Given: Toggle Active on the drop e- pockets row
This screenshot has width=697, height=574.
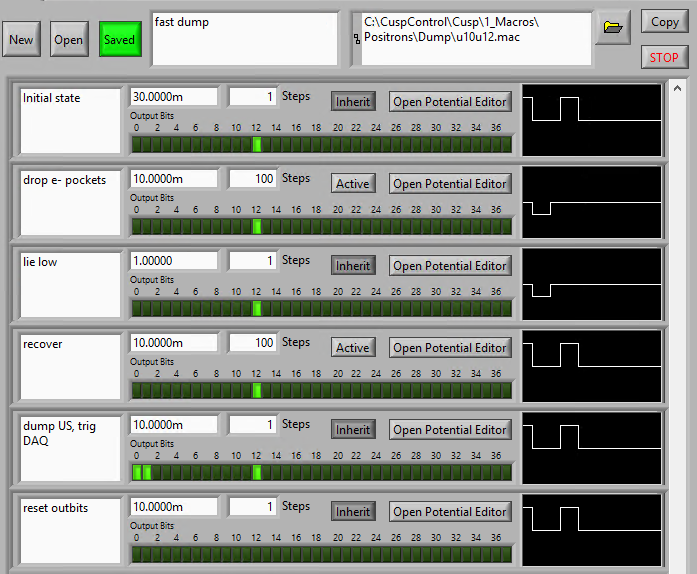Looking at the screenshot, I should tap(353, 184).
